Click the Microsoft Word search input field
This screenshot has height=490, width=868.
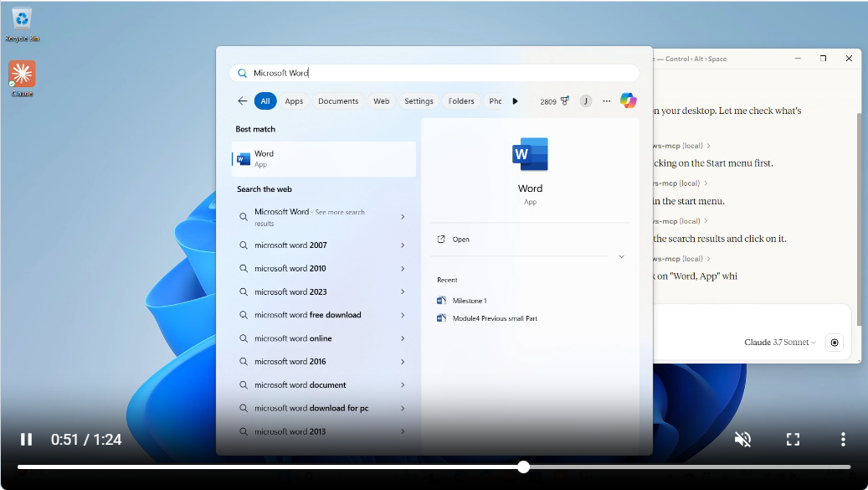point(434,73)
